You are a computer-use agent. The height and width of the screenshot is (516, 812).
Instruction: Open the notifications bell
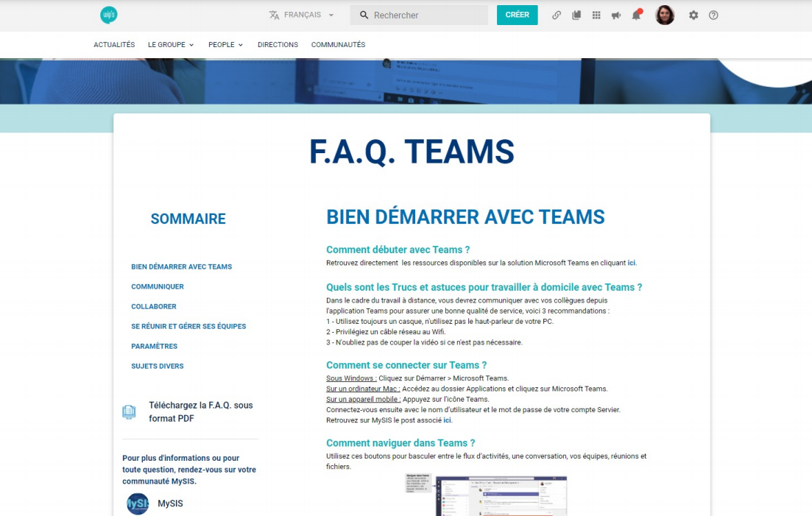point(637,15)
